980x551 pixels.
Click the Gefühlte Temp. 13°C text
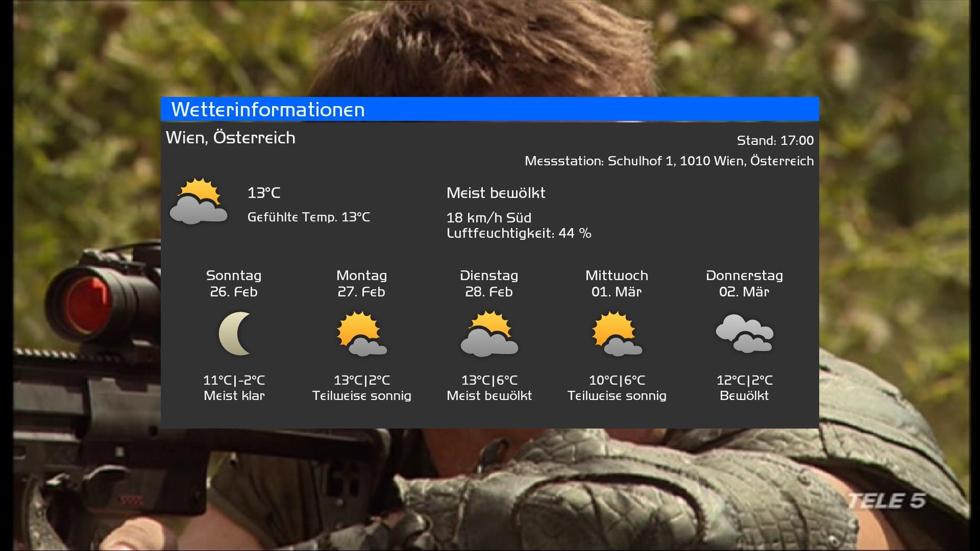[309, 217]
